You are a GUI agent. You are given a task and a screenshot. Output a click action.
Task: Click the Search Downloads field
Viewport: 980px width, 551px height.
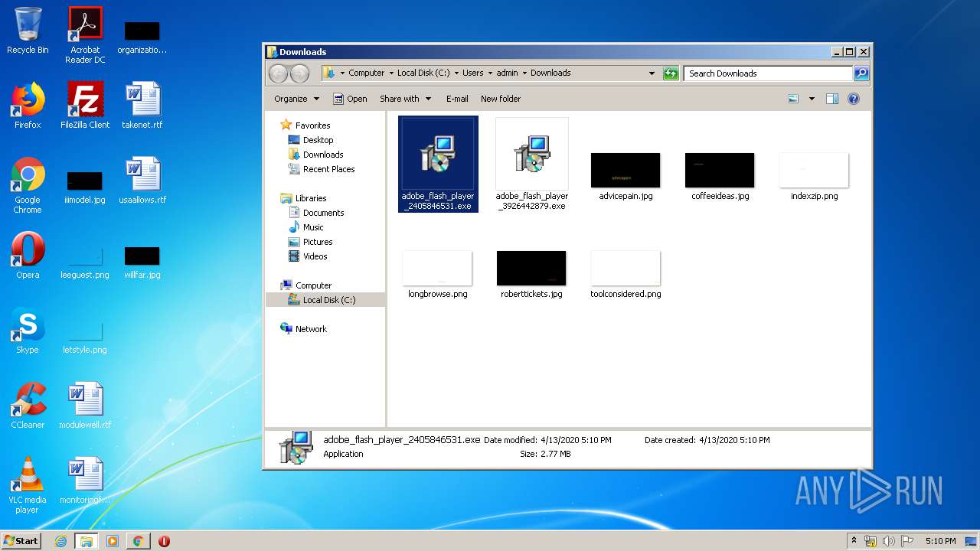[768, 73]
